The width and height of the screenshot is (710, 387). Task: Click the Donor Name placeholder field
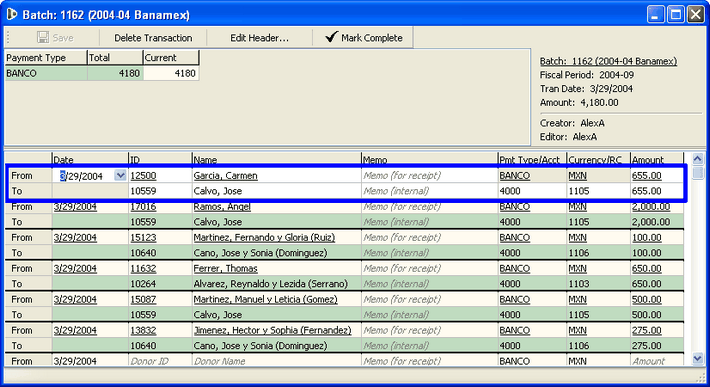219,361
